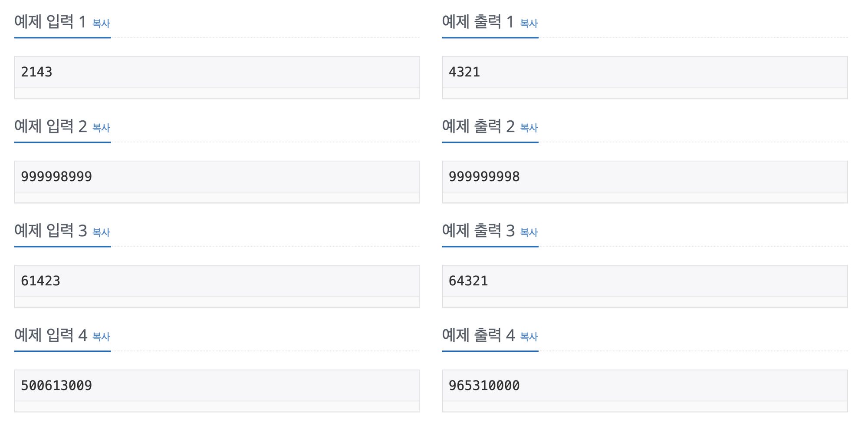Click the sample input box containing 2143

(x=217, y=72)
